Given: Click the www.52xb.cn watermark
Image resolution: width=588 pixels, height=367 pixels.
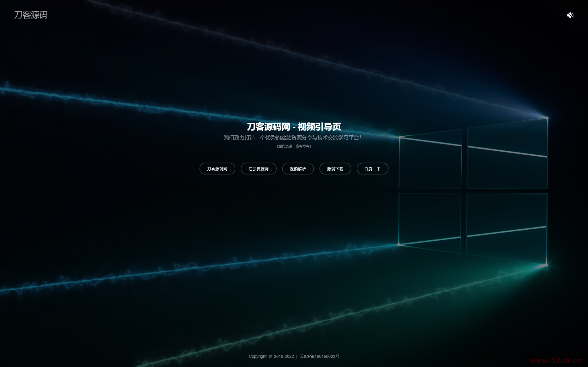Looking at the screenshot, I should pyautogui.click(x=555, y=360).
